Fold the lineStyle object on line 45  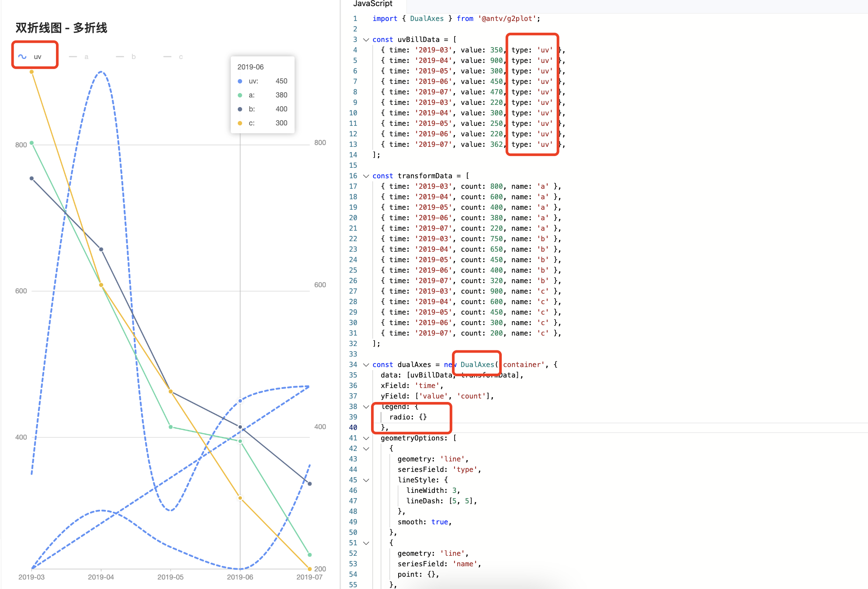point(366,480)
